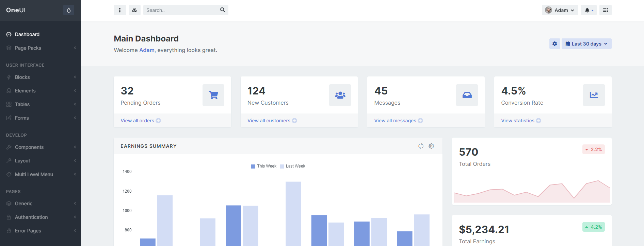Click the Authentication lock icon

9,217
